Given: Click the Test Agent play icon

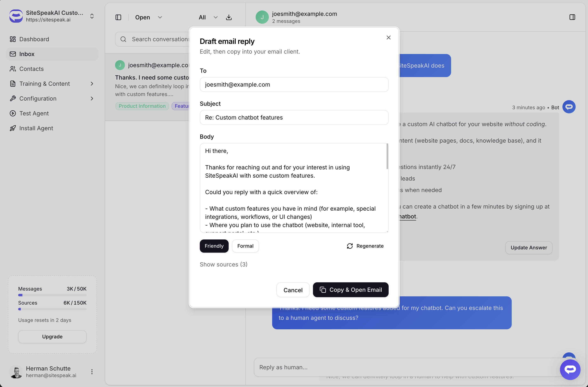Looking at the screenshot, I should pos(13,113).
